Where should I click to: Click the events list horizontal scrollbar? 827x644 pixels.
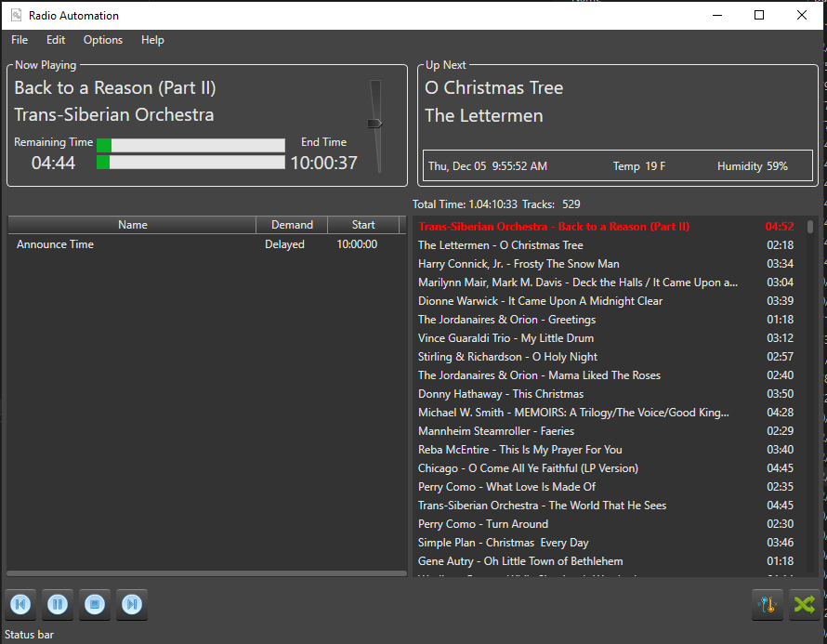(x=206, y=573)
